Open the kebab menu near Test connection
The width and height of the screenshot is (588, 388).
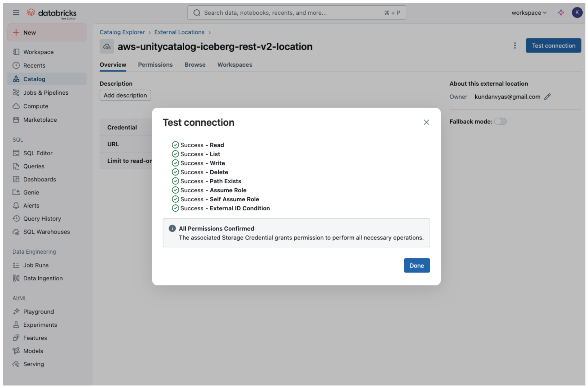click(x=515, y=45)
